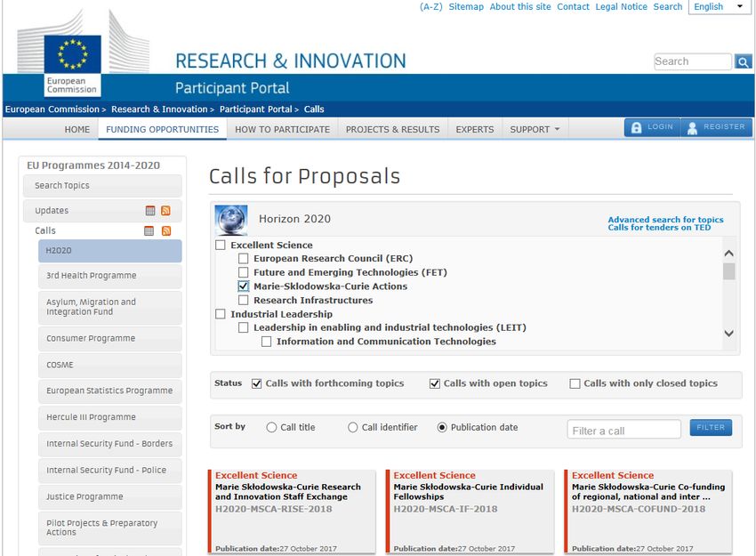The height and width of the screenshot is (556, 756).
Task: Click the Horizon 2020 globe image
Action: [x=231, y=220]
